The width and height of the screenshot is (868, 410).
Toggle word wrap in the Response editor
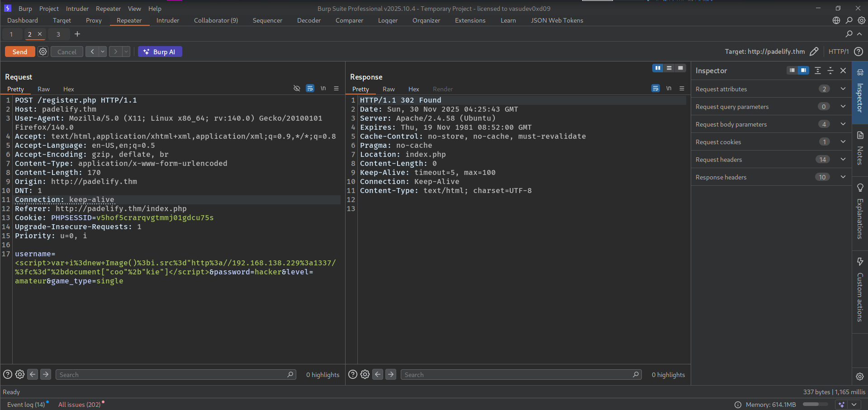point(655,88)
